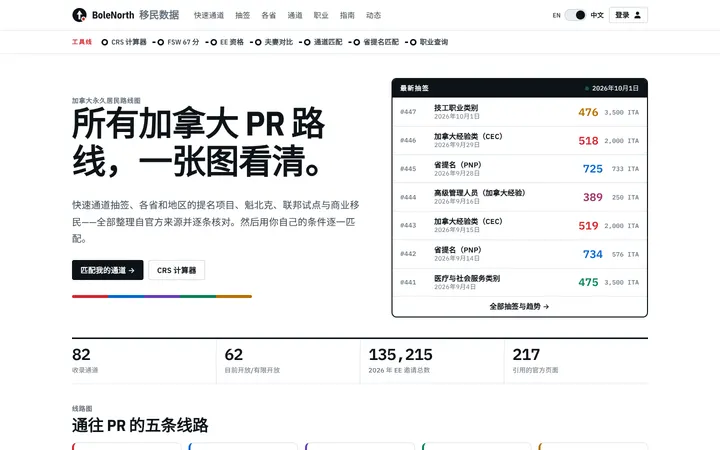Image resolution: width=720 pixels, height=450 pixels.
Task: Click green status dot beside 2026年10月1日
Action: tap(587, 88)
